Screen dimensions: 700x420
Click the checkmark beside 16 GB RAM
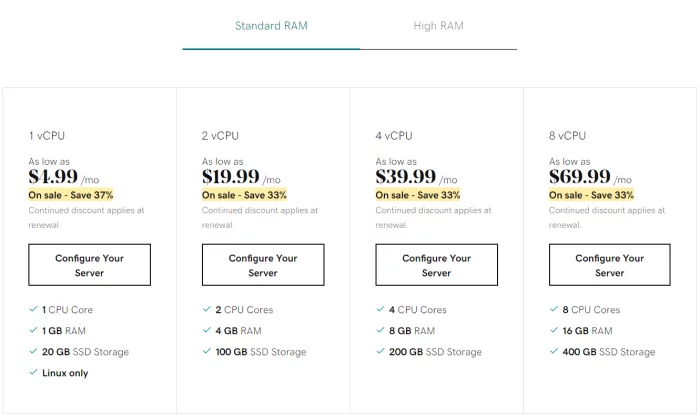point(554,330)
